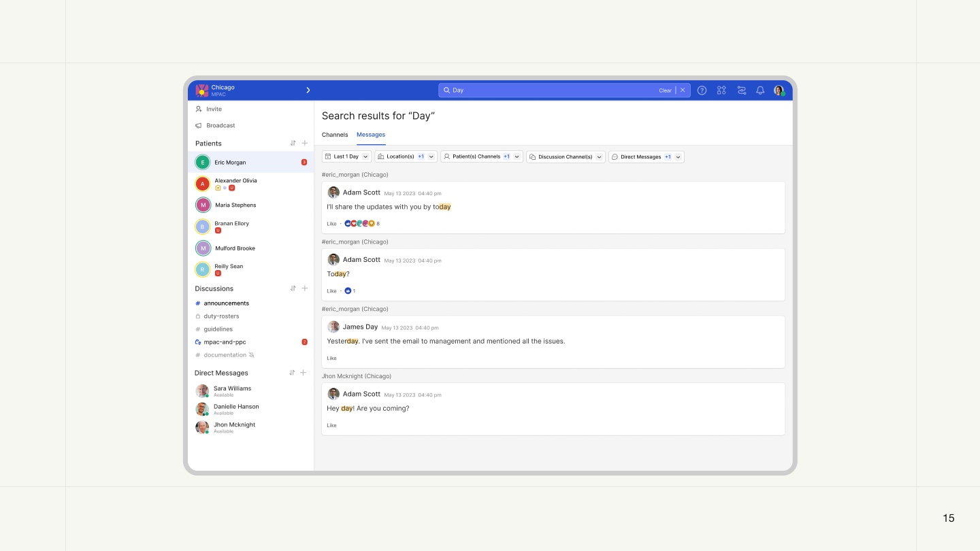Switch to the Channels tab

[x=335, y=135]
